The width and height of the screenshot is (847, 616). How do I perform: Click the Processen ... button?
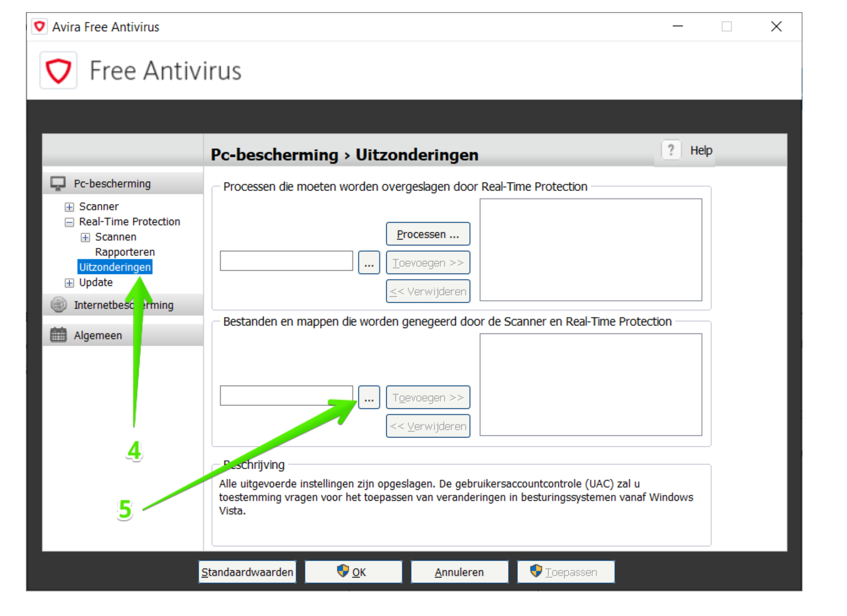428,234
